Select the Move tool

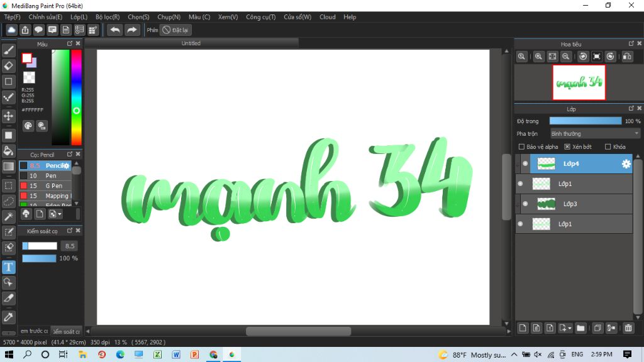[9, 116]
